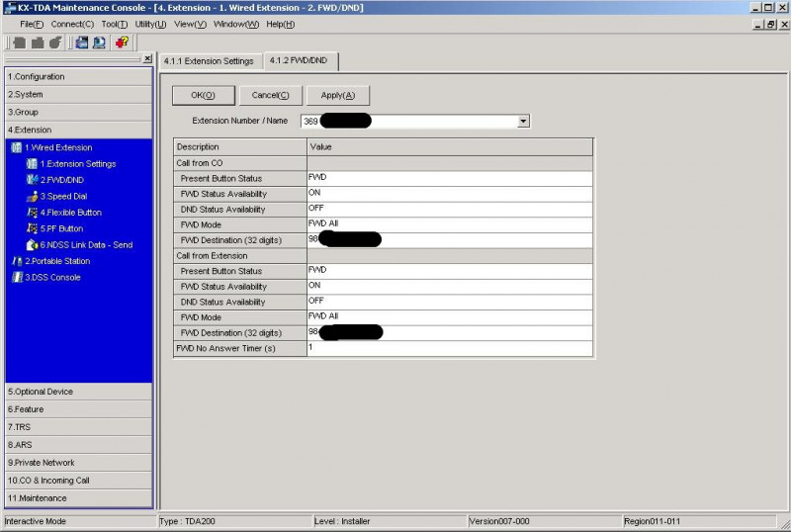This screenshot has height=532, width=791.
Task: Click Call from Extension DND Status Availability OFF
Action: 450,302
